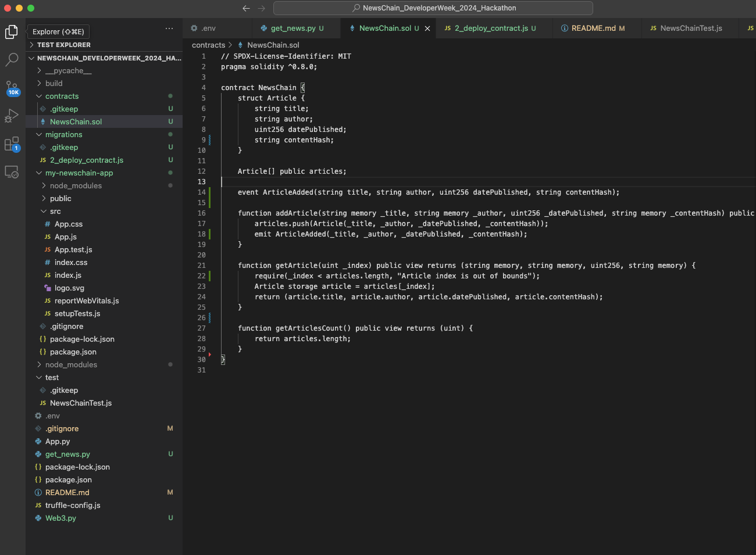Image resolution: width=756 pixels, height=555 pixels.
Task: Click the Explorer more actions ellipsis
Action: pyautogui.click(x=169, y=28)
